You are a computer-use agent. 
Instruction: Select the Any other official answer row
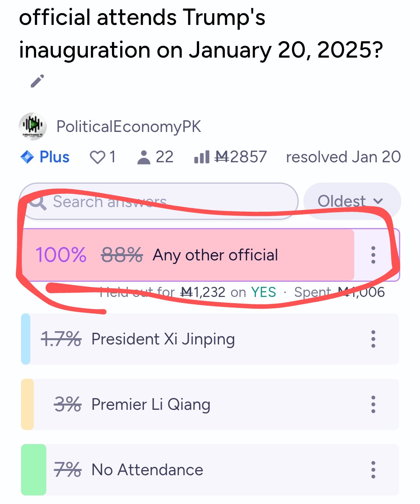click(x=210, y=255)
